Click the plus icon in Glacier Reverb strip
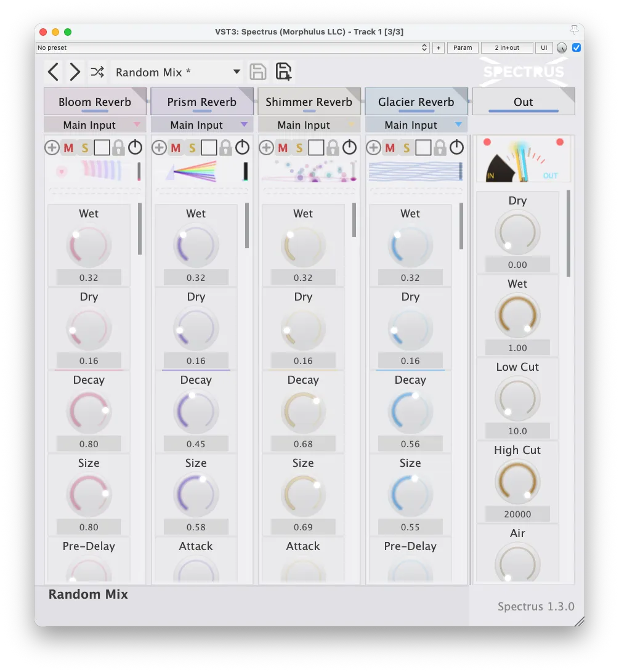Image resolution: width=619 pixels, height=672 pixels. [373, 148]
